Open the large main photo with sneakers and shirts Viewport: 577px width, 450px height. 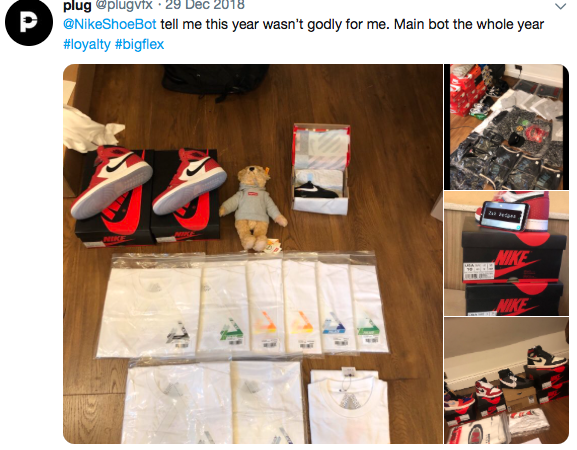pyautogui.click(x=253, y=254)
